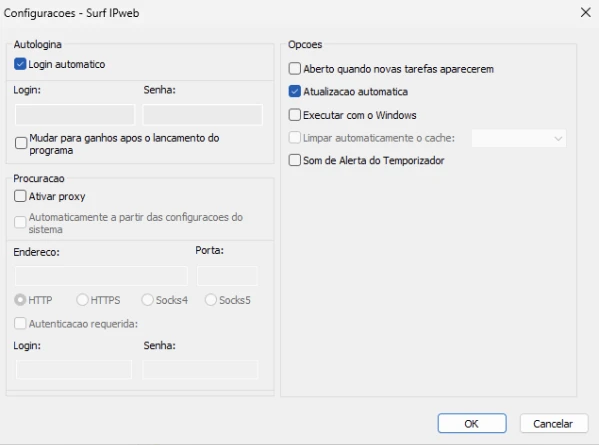Click the Autologina Senha input field
Viewport: 599px width, 445px height.
point(202,115)
